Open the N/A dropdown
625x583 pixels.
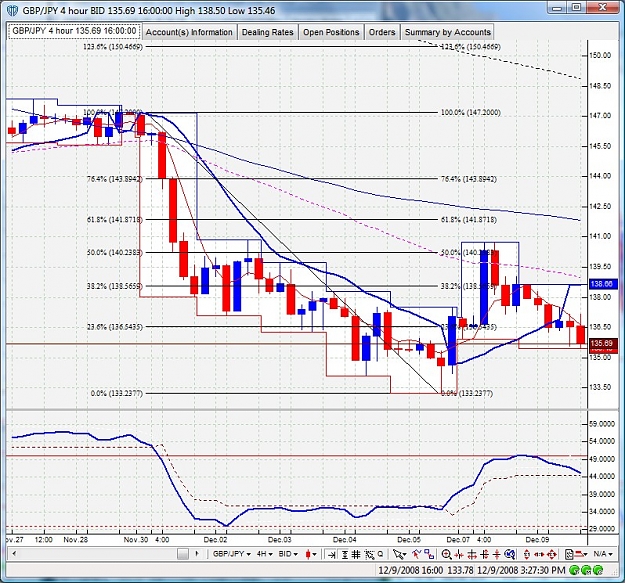(x=603, y=554)
